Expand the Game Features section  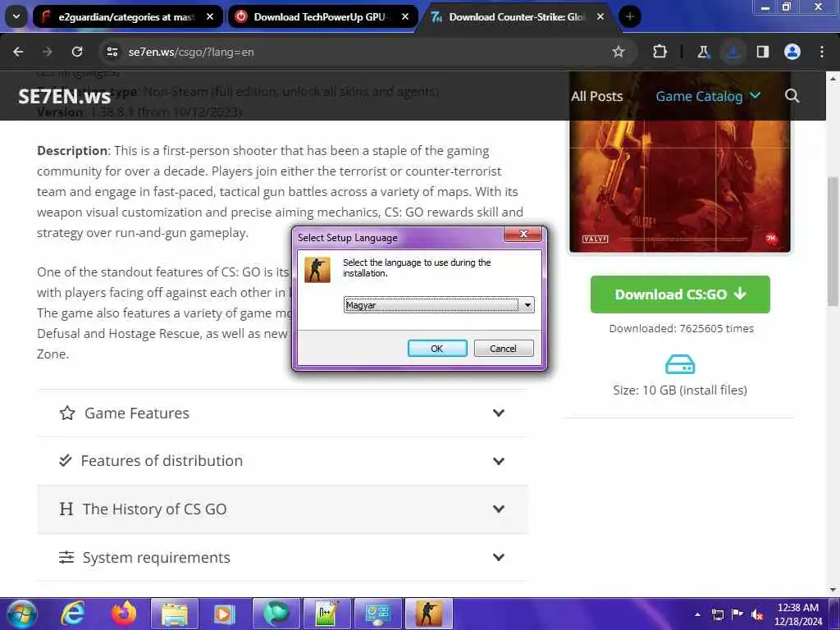(x=282, y=413)
